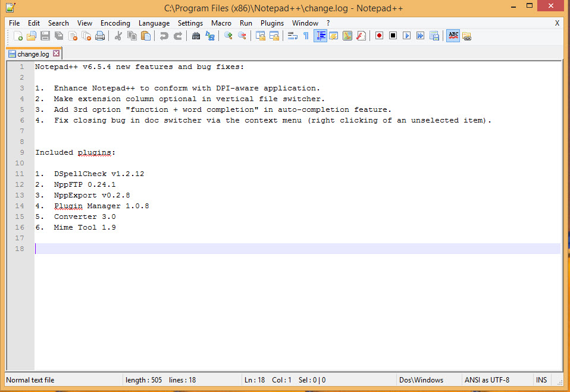Open the Plugins menu
The height and width of the screenshot is (392, 570).
click(272, 23)
